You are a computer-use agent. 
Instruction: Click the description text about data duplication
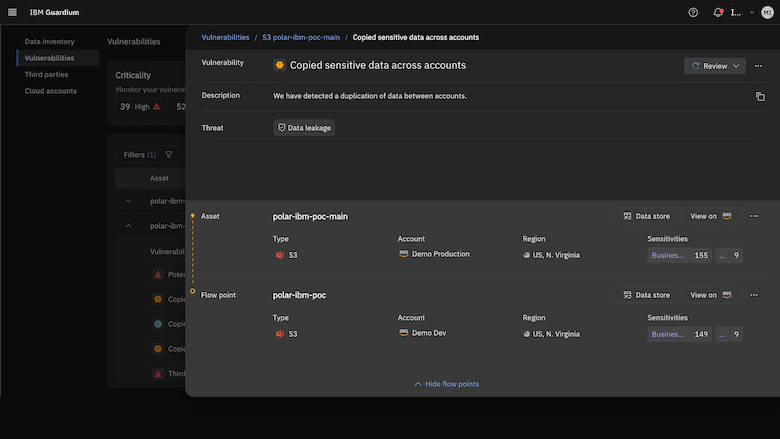(370, 96)
